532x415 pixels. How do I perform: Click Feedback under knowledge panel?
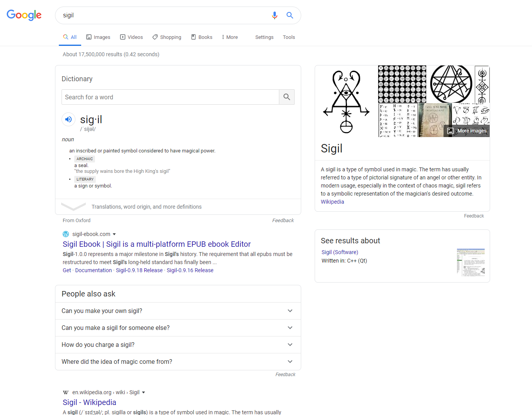coord(474,216)
